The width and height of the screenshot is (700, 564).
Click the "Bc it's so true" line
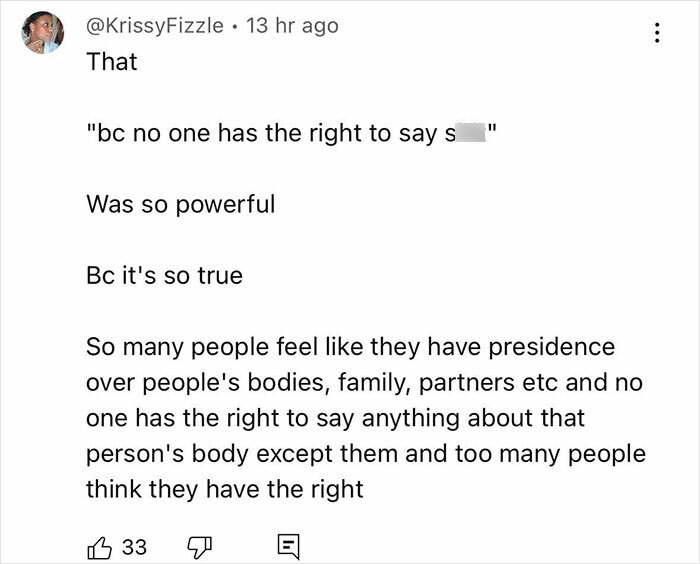pos(164,275)
